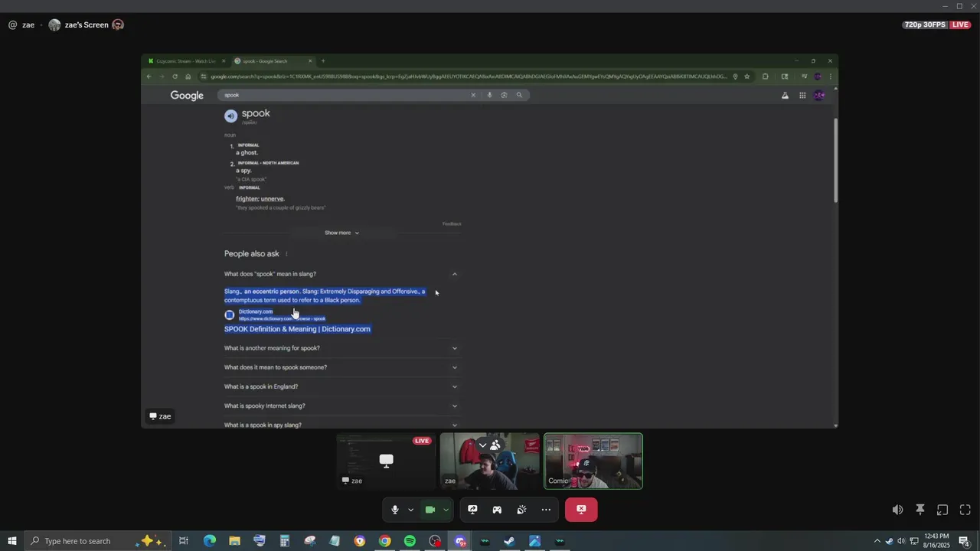Open Task View on taskbar

184,541
